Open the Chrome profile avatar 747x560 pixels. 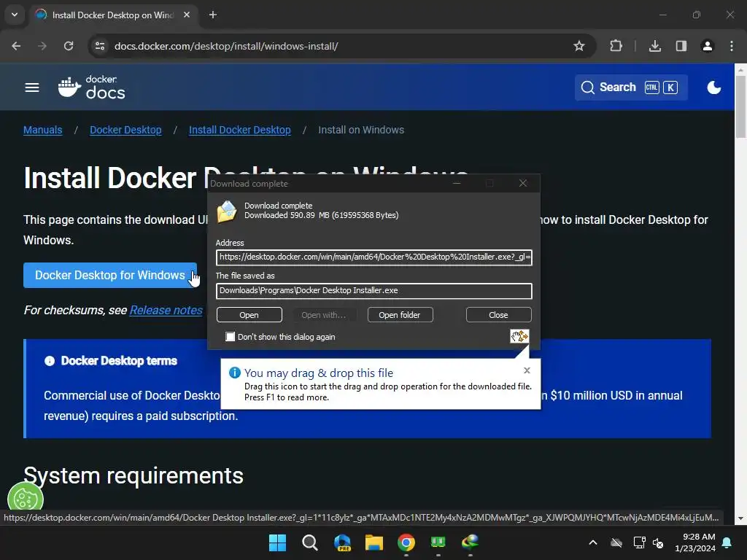pyautogui.click(x=708, y=46)
